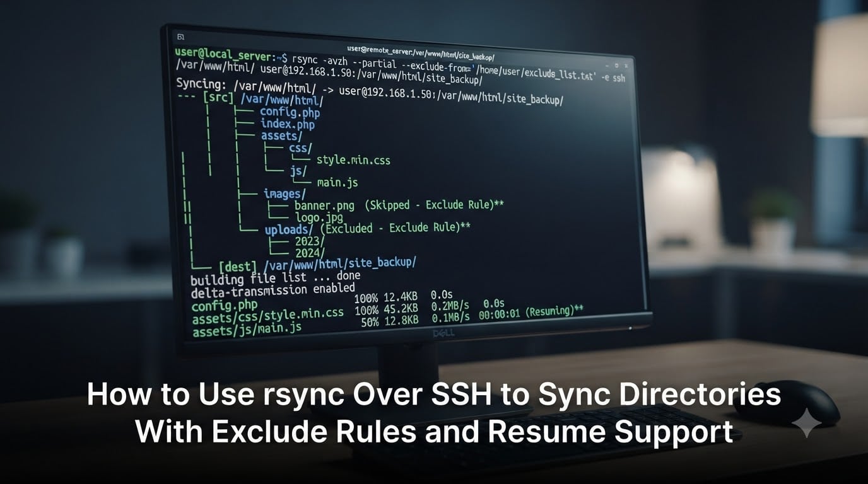Click the terminal title user@remote_server path
The width and height of the screenshot is (868, 484).
coord(421,53)
